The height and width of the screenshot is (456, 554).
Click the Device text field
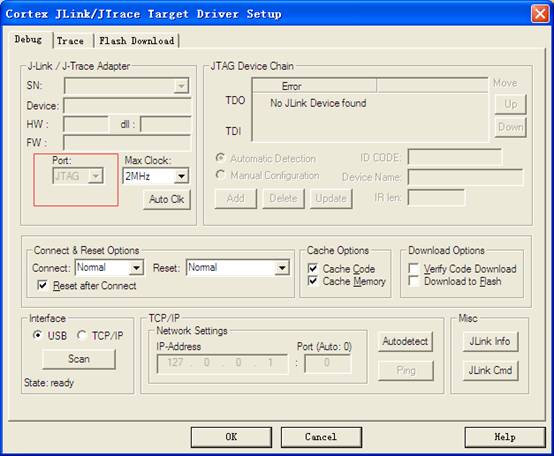pyautogui.click(x=127, y=106)
